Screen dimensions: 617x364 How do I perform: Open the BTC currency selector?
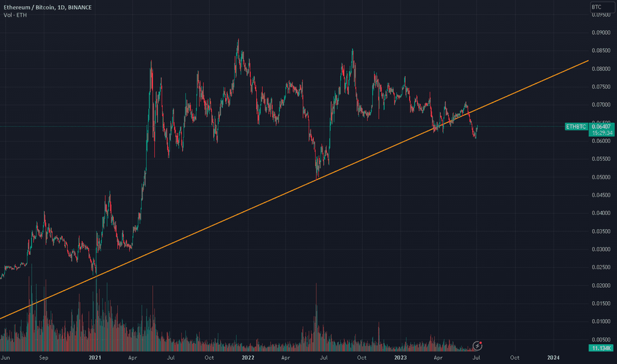[x=602, y=7]
